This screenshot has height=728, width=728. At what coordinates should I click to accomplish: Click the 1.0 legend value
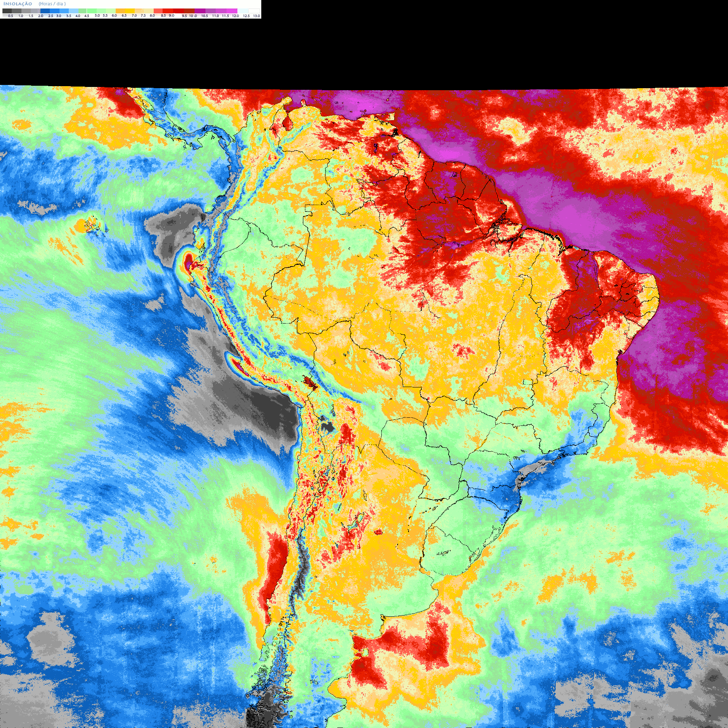tap(21, 16)
